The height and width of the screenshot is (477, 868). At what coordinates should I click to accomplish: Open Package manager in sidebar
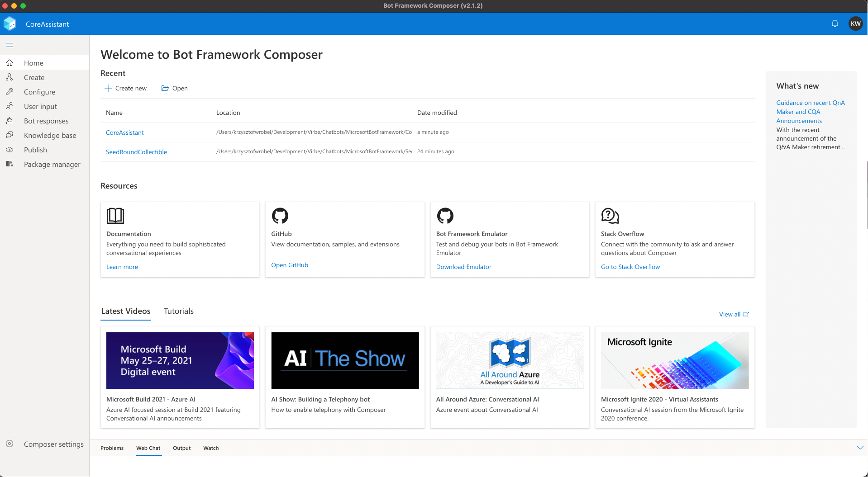coord(44,164)
